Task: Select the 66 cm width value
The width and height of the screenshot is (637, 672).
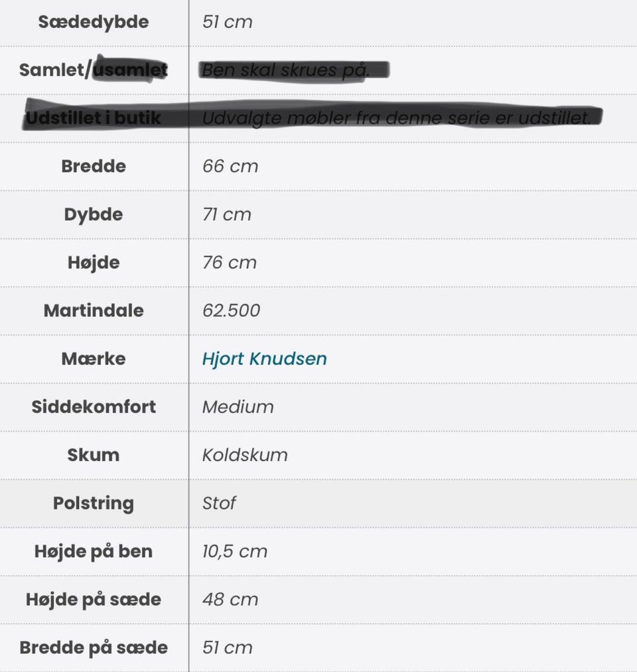Action: pyautogui.click(x=230, y=167)
